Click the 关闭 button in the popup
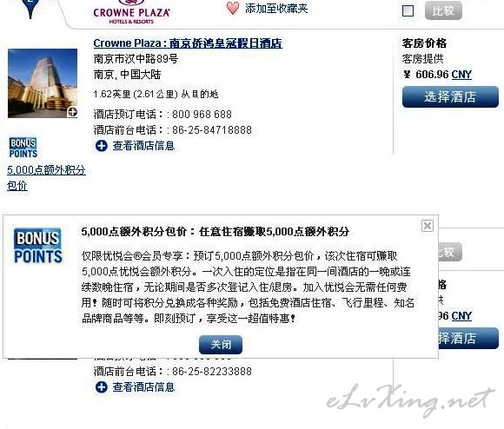This screenshot has width=504, height=429. tap(221, 345)
